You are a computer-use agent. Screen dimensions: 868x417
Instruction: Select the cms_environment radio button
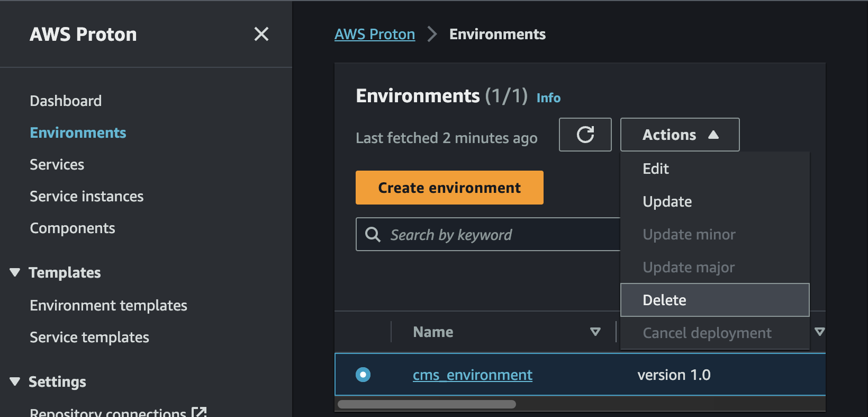363,375
